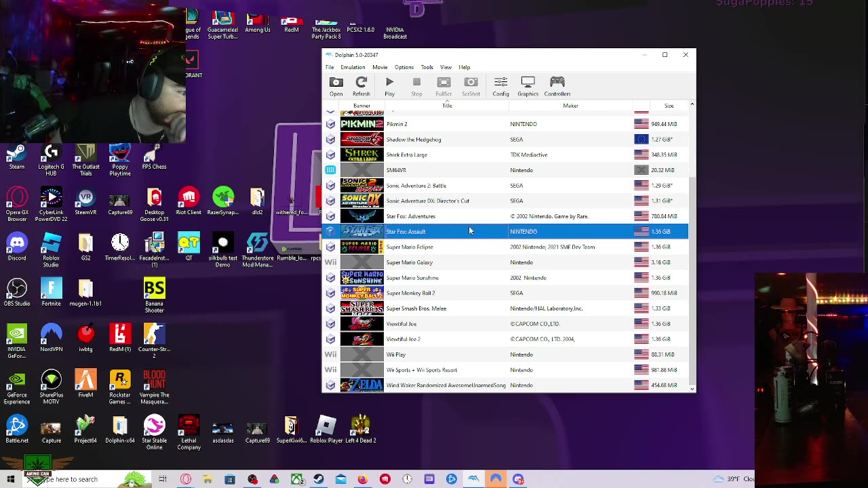
Task: Click the Opera GX Browser shortcut
Action: point(17,205)
